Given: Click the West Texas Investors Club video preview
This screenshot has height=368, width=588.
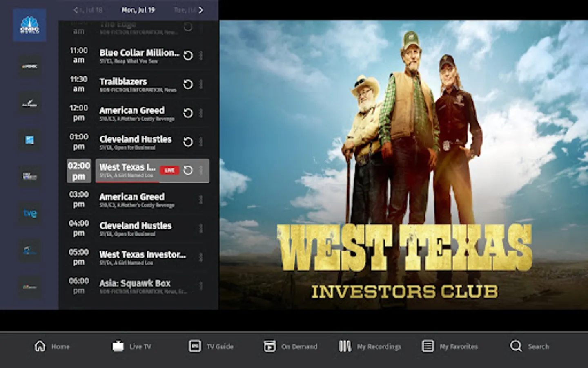Looking at the screenshot, I should [404, 165].
